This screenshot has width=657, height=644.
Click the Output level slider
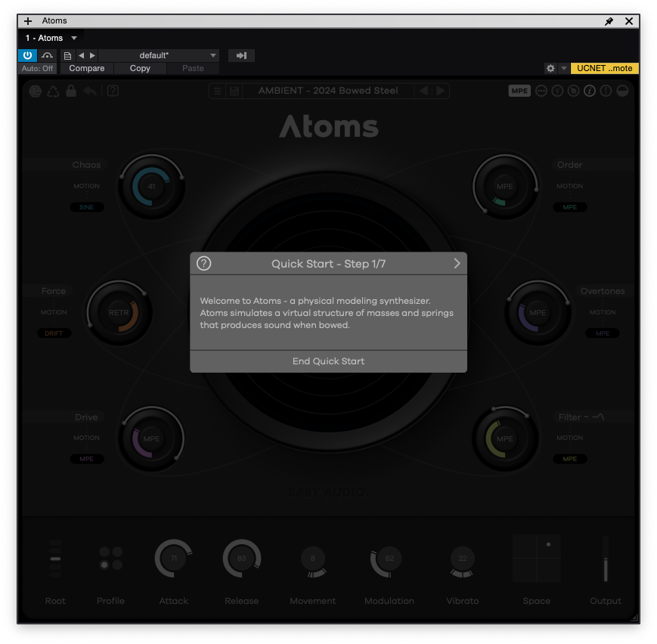pyautogui.click(x=606, y=559)
